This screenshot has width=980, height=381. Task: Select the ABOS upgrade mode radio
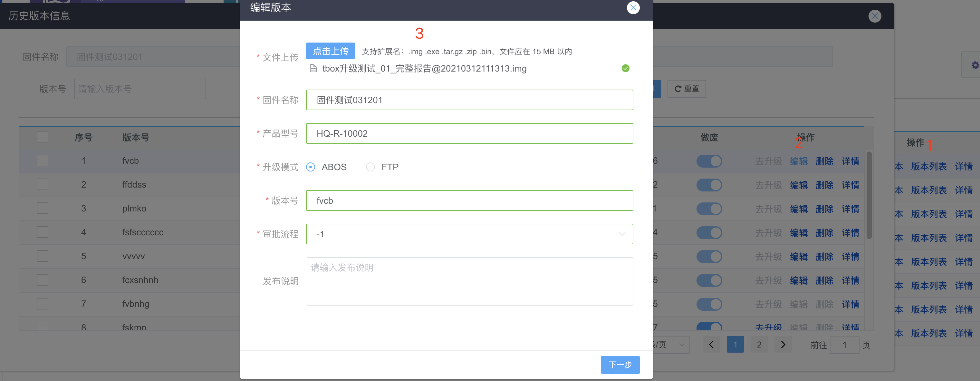pos(311,167)
